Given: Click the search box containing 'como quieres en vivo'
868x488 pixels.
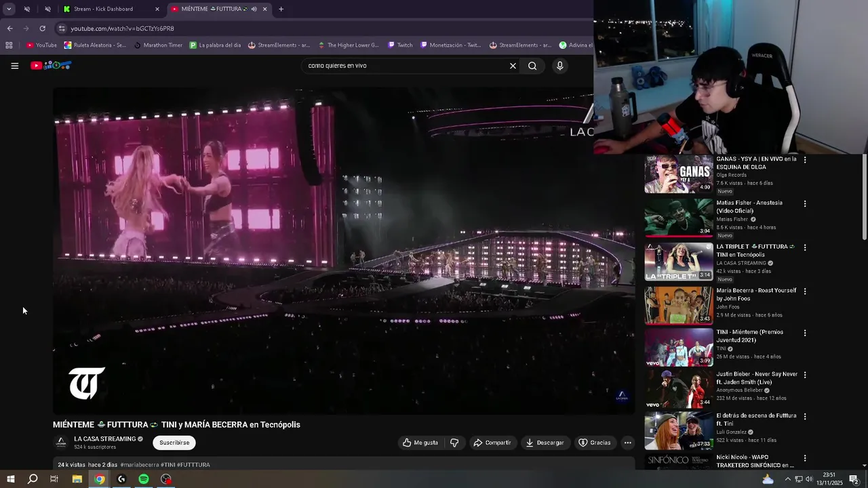Looking at the screenshot, I should 406,66.
